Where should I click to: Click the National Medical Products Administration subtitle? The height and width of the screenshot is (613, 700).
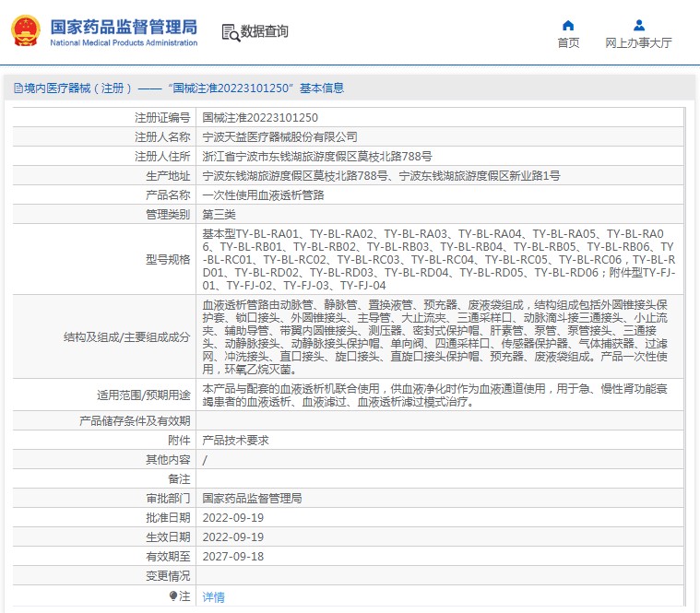pyautogui.click(x=124, y=43)
